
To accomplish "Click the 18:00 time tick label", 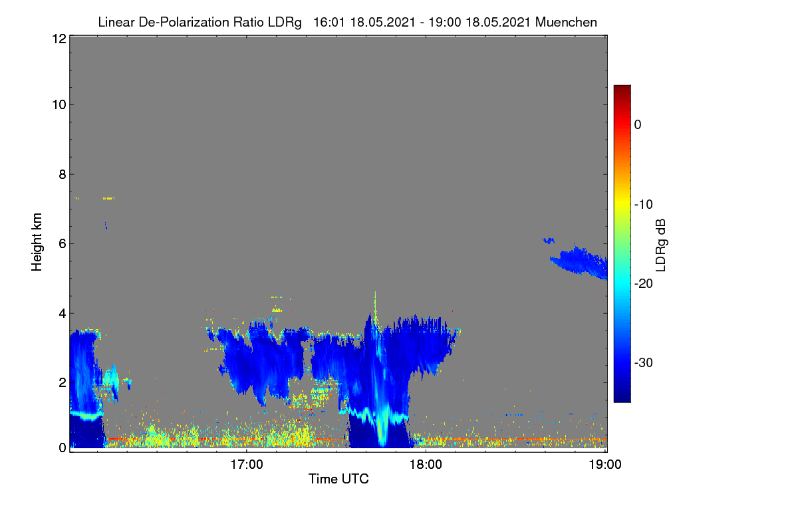I will coord(426,465).
